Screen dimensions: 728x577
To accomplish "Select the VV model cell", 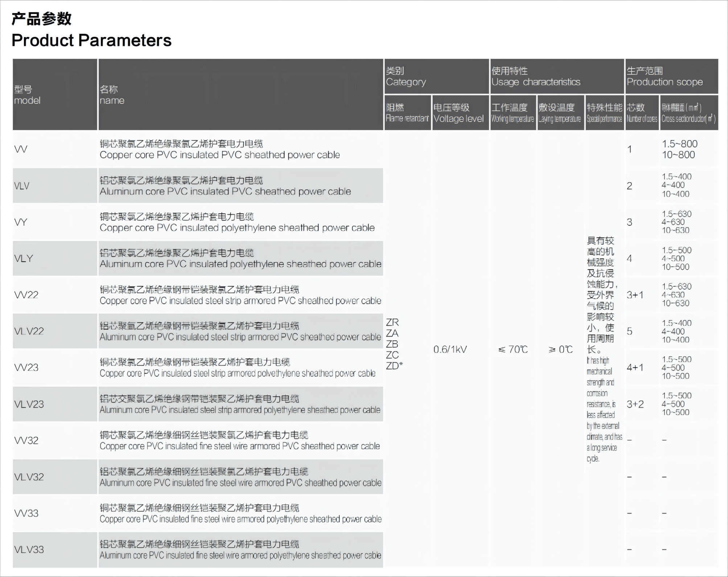I will (55, 149).
